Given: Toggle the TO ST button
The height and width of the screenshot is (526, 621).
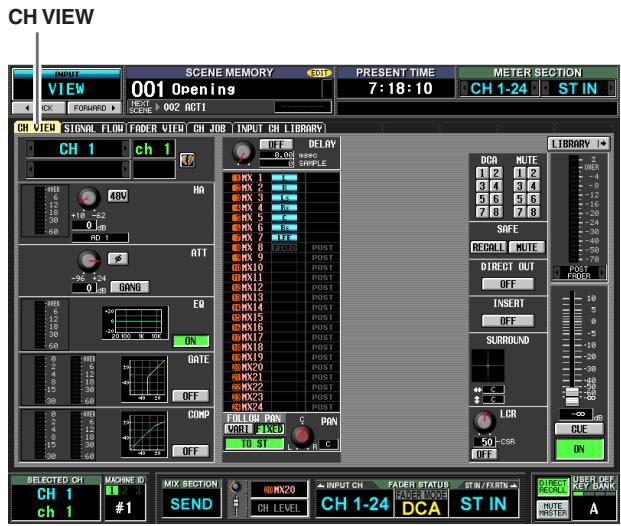Looking at the screenshot, I should (x=254, y=444).
